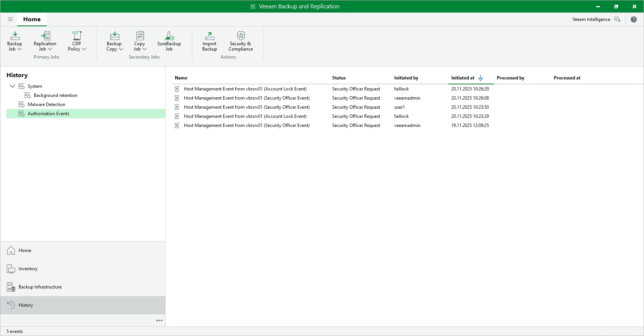Viewport: 644px width, 336px height.
Task: Click the Copy Job ribbon icon
Action: tap(140, 36)
